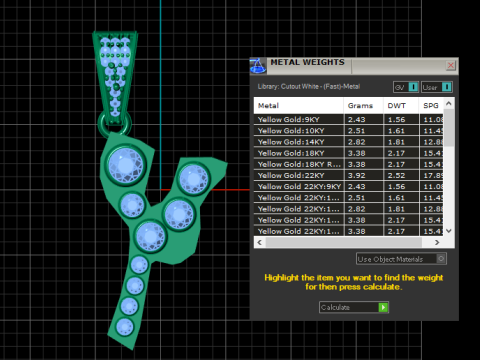
Task: Sort by the Metal column header
Action: pyautogui.click(x=299, y=106)
